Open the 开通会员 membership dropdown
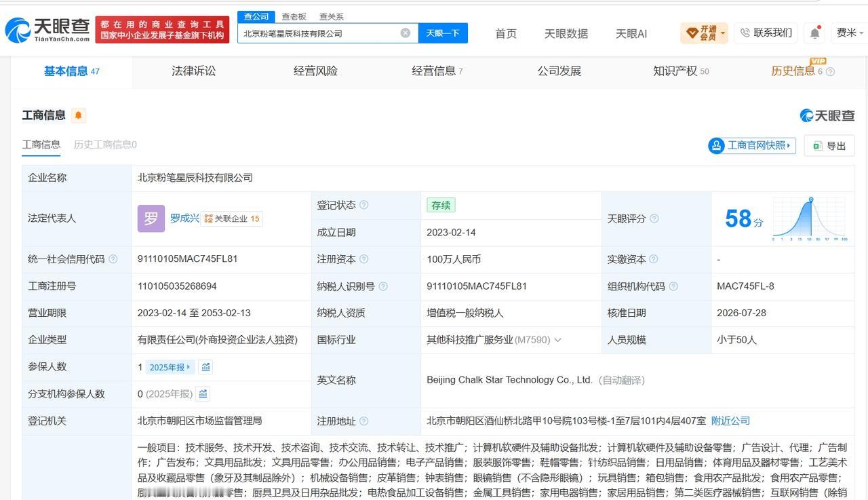The height and width of the screenshot is (500, 868). click(704, 33)
